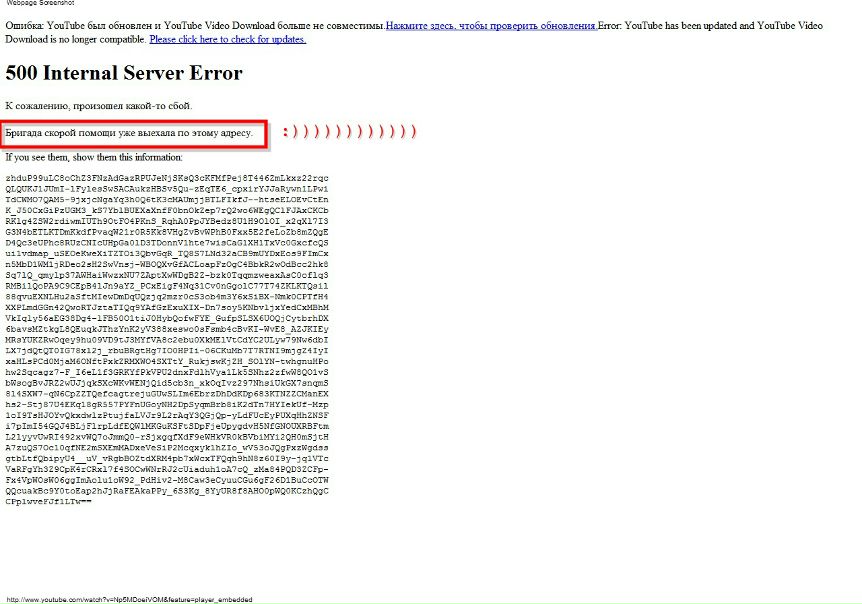Image resolution: width=862 pixels, height=604 pixels.
Task: Click the debug line starting with 'RMBilQoPA9C9CEpB4'
Action: click(x=167, y=286)
